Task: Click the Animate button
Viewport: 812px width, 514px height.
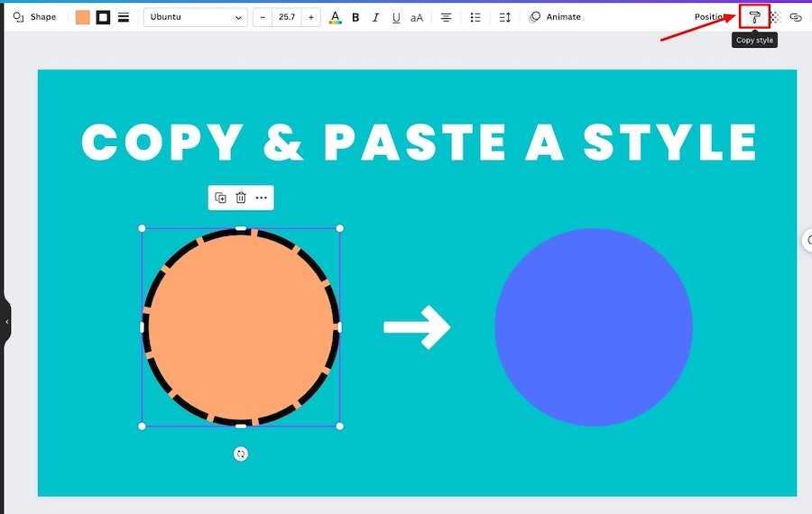Action: [x=555, y=17]
